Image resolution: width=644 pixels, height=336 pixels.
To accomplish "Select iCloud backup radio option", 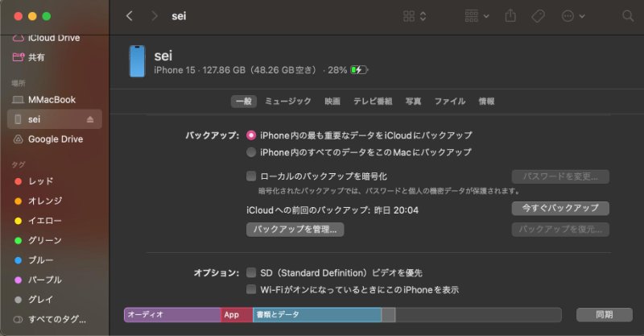I will pyautogui.click(x=251, y=135).
